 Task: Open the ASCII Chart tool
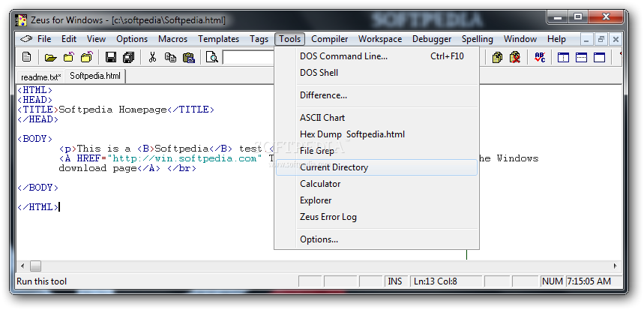coord(376,118)
